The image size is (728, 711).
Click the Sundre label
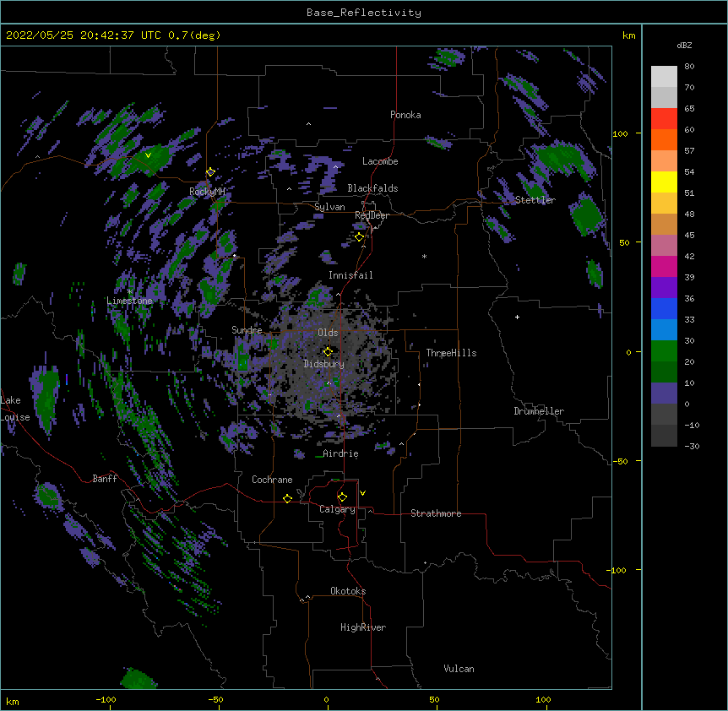pos(247,330)
